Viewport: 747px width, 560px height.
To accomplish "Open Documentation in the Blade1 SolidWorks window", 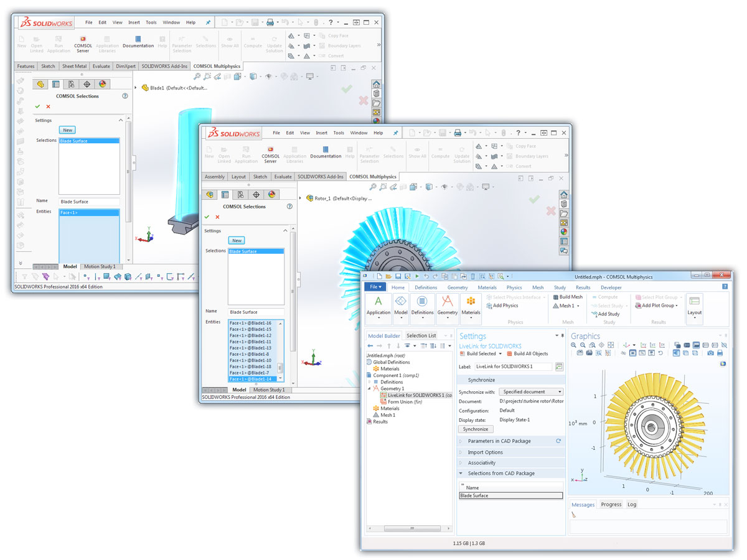I will pos(138,41).
